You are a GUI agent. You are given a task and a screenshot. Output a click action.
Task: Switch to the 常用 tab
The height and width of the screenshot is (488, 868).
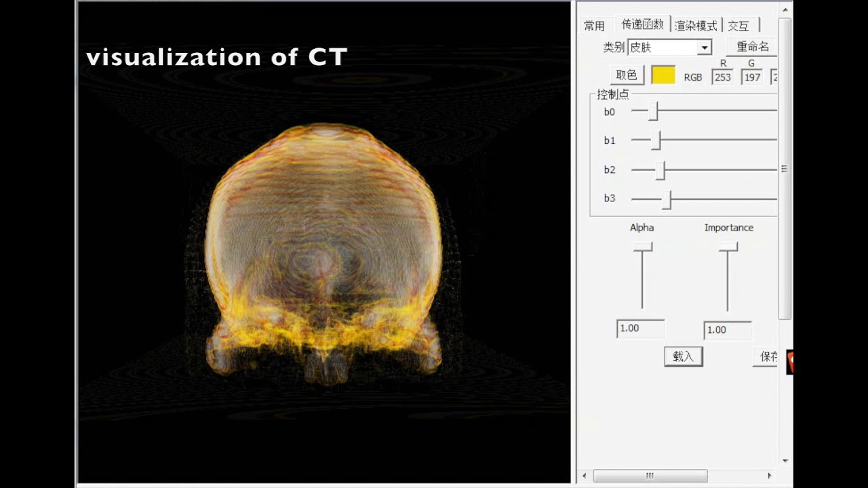(594, 26)
